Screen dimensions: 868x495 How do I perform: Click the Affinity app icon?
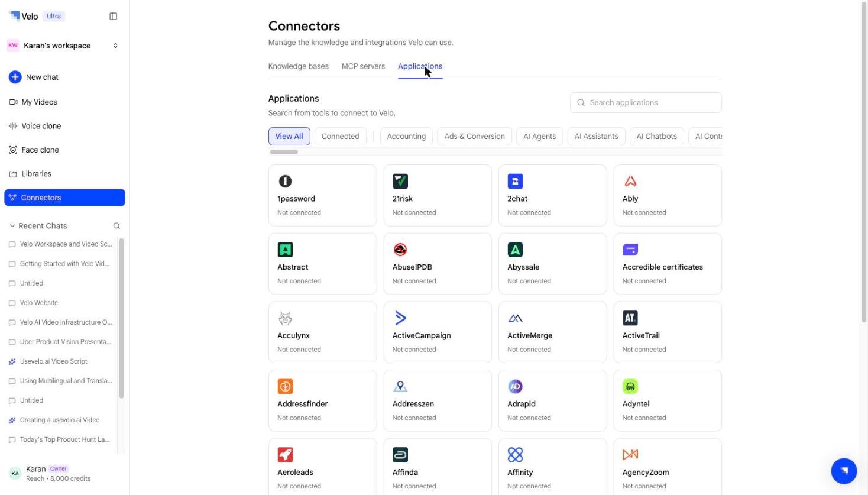pyautogui.click(x=515, y=455)
